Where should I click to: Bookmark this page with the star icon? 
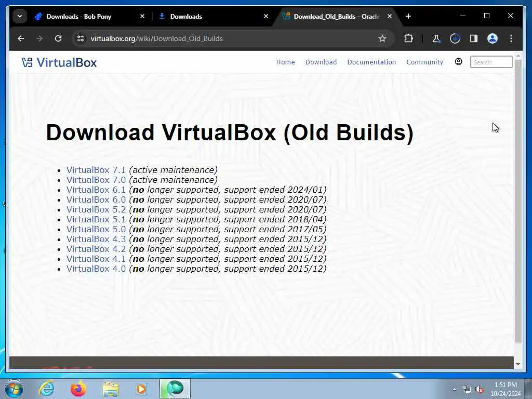click(x=382, y=38)
